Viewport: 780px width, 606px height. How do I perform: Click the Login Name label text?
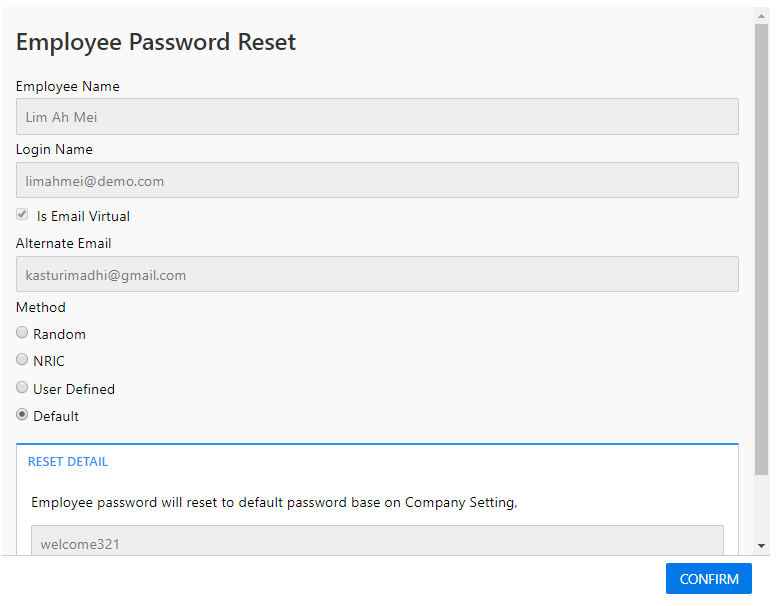54,149
